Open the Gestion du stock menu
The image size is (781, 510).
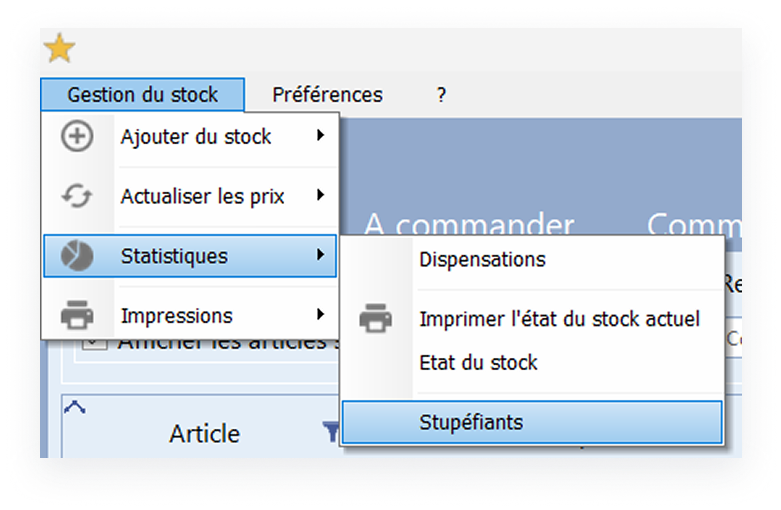pyautogui.click(x=143, y=95)
